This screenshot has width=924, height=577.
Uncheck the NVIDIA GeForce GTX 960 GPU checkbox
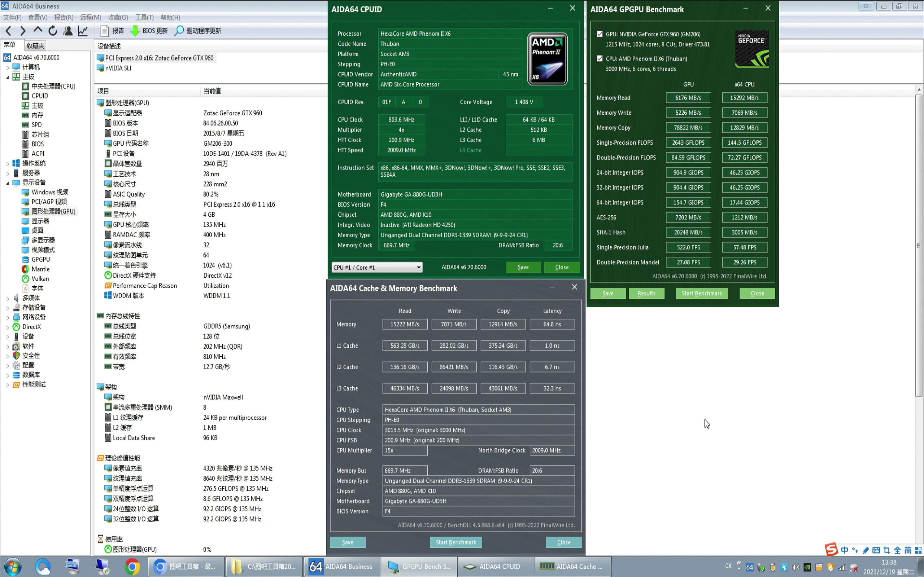(600, 34)
